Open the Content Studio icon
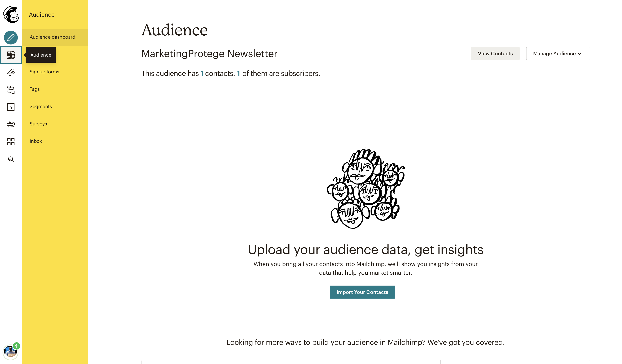Screen dimensions: 622x364 coord(11,124)
